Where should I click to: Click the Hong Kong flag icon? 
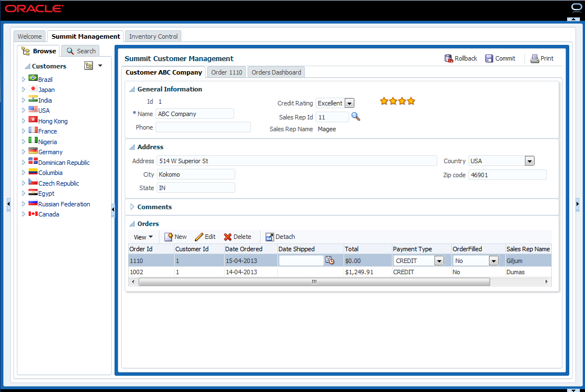(33, 119)
